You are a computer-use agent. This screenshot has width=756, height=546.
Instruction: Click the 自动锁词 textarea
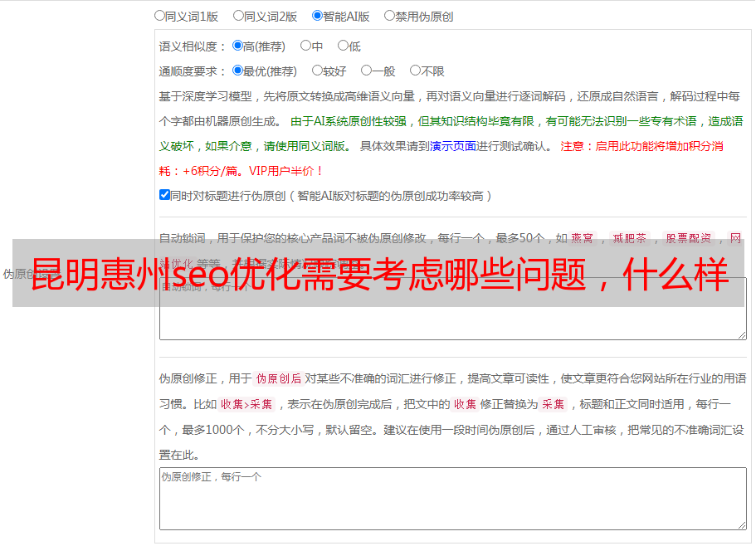(x=453, y=309)
